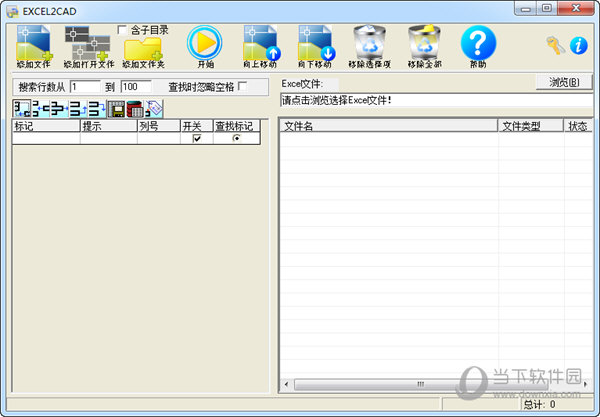Click the 总计: 0 status bar entry
600x417 pixels.
(x=539, y=404)
